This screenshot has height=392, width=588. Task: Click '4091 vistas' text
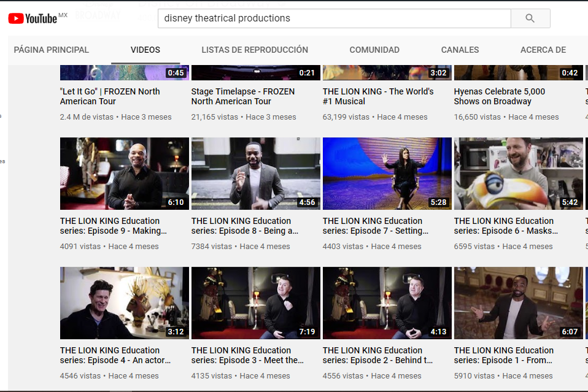click(x=80, y=246)
